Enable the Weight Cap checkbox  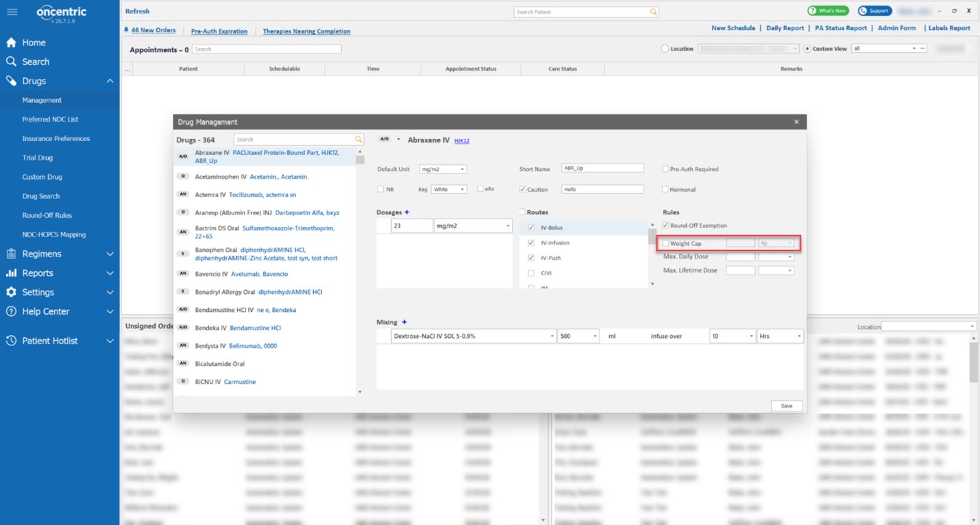(x=665, y=243)
